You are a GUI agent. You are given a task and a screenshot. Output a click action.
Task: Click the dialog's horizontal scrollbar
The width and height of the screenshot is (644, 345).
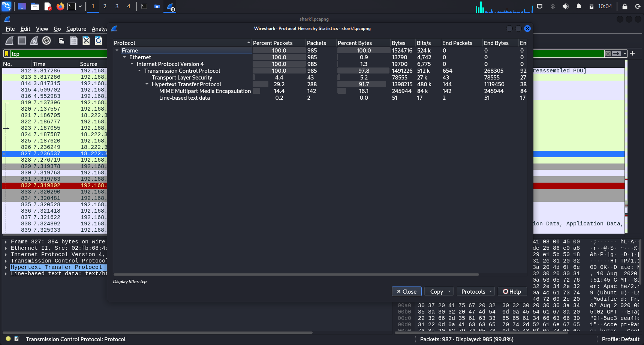(x=296, y=274)
